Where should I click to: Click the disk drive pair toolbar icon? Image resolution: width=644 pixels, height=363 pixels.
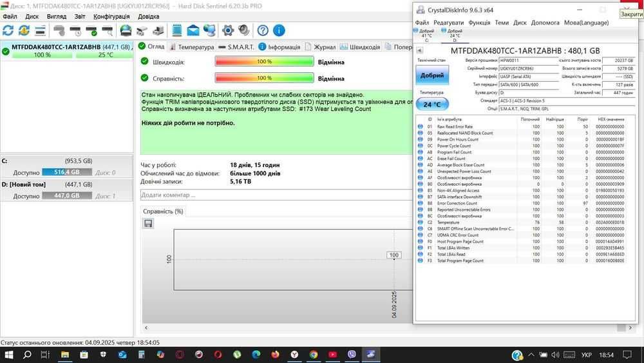[x=142, y=30]
